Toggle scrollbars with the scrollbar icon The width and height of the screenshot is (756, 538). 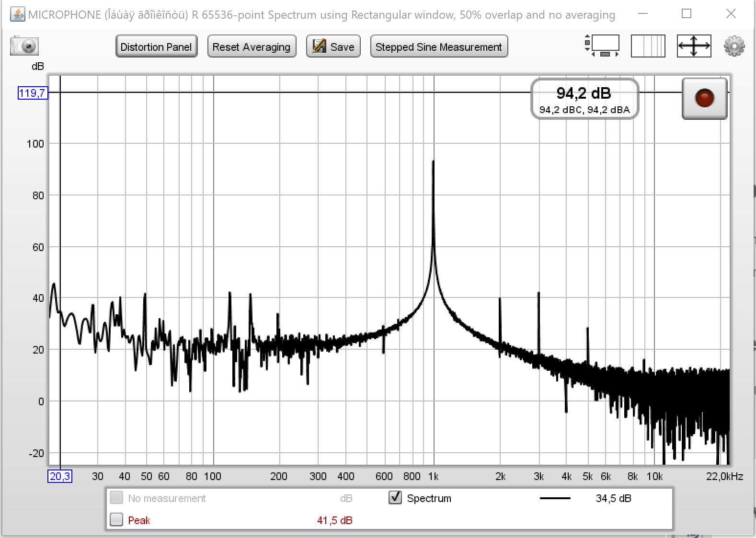coord(602,46)
